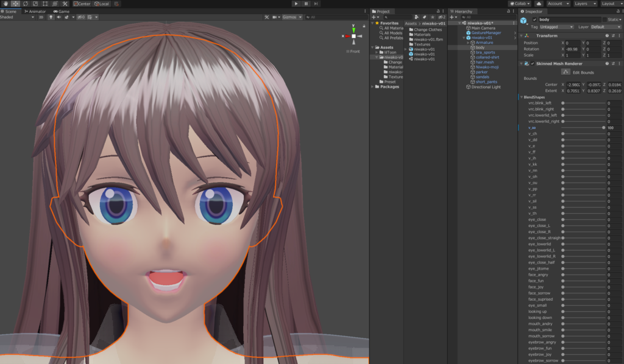Viewport: 624px width, 364px height.
Task: Select the Hand tool in toolbar
Action: (5, 4)
